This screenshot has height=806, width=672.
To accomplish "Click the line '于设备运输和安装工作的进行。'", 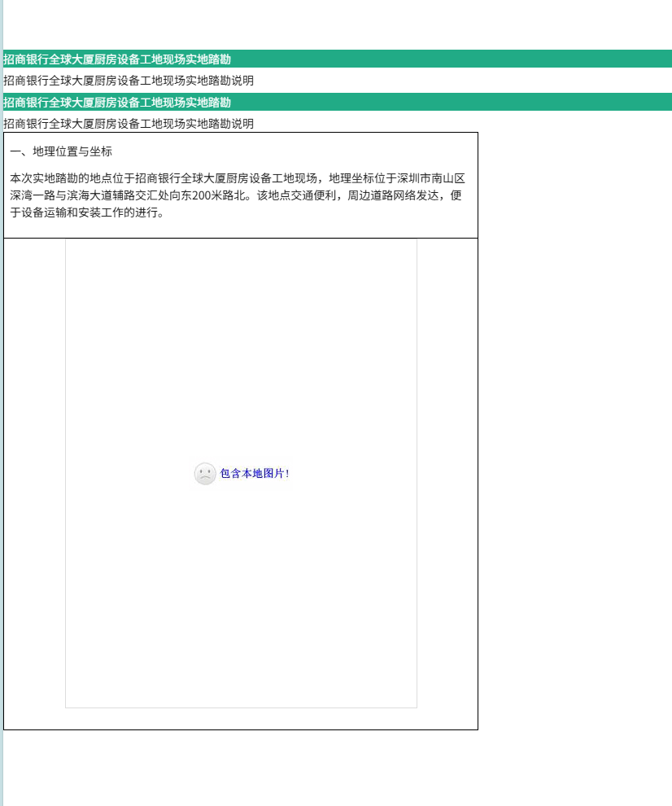I will click(x=87, y=213).
